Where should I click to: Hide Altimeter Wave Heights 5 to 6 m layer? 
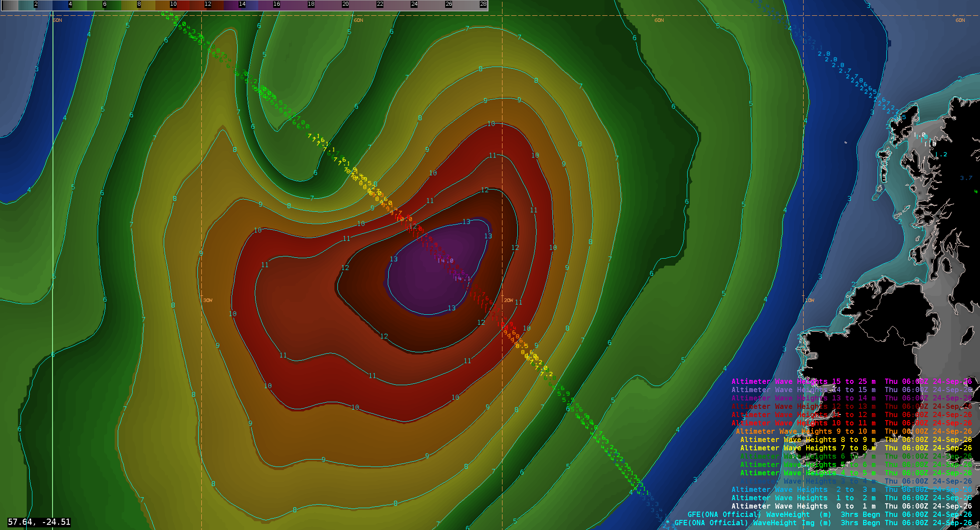[x=856, y=464]
